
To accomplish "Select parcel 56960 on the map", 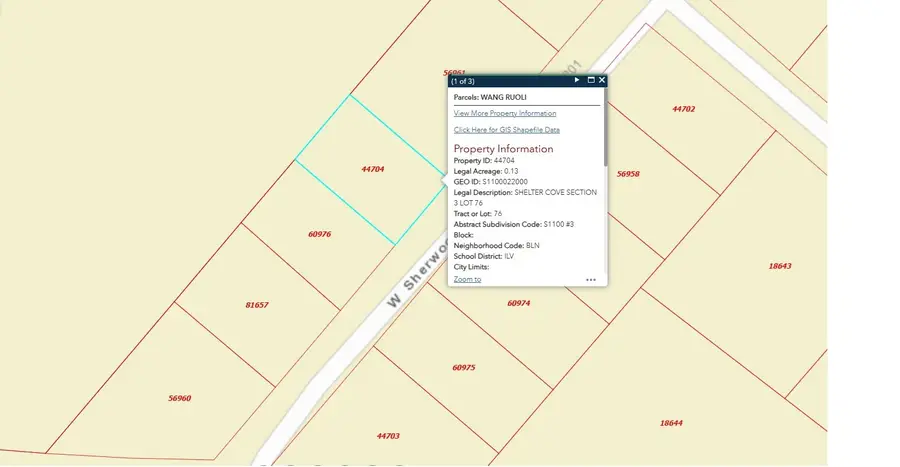I will click(179, 398).
